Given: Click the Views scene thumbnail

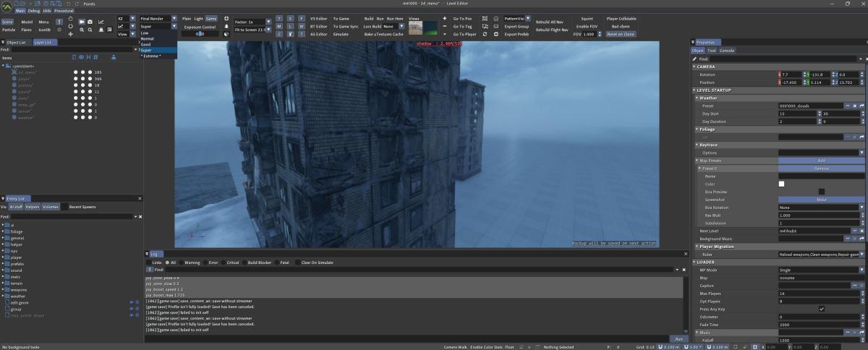Looking at the screenshot, I should (416, 28).
